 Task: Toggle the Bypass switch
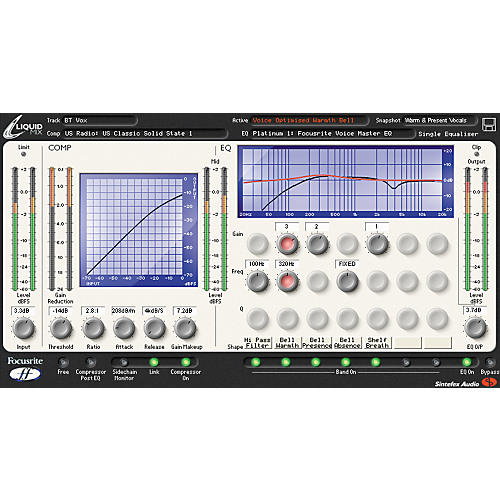(x=490, y=362)
